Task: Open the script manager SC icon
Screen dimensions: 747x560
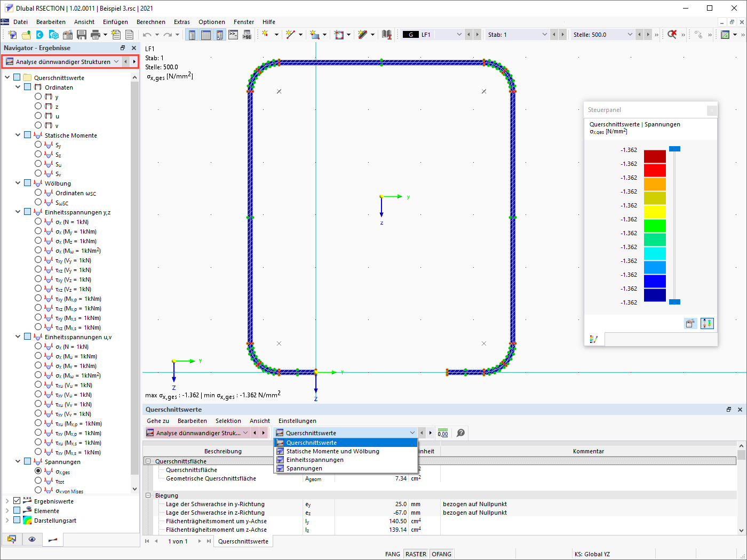Action: click(247, 35)
